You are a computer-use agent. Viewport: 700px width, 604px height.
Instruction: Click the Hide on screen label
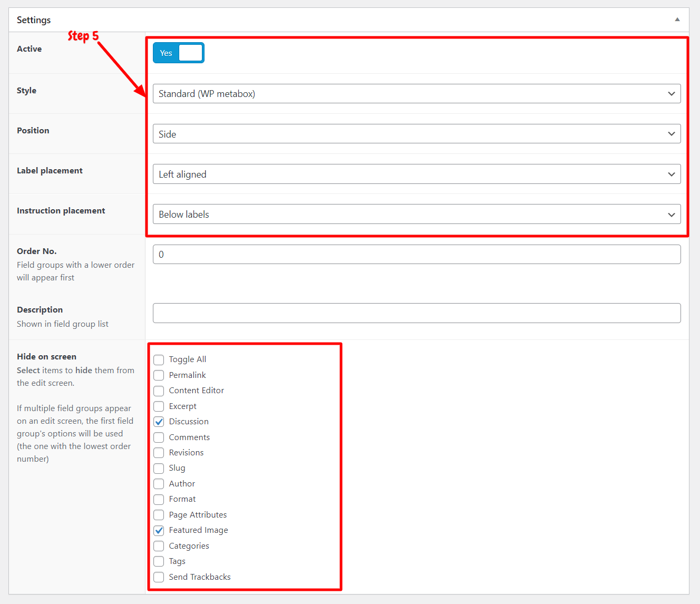(46, 357)
